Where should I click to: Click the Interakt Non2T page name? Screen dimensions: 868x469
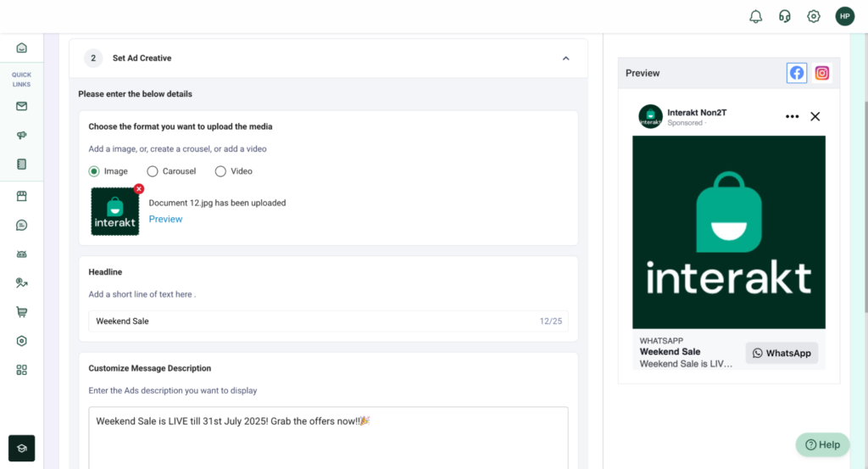tap(697, 113)
